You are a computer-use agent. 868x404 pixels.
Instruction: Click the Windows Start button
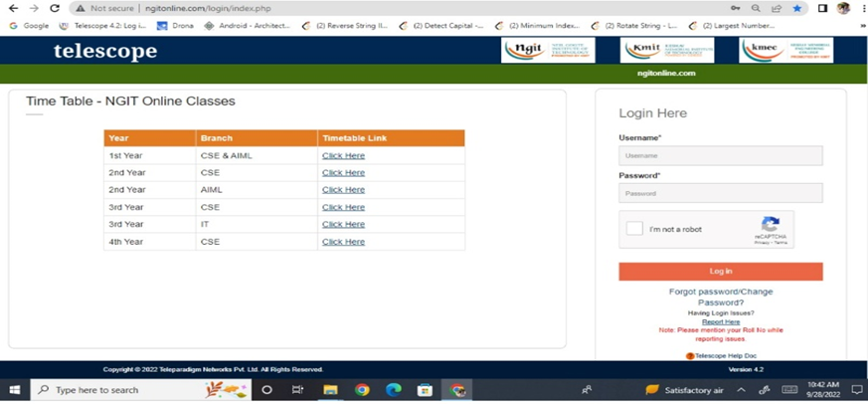(x=15, y=390)
